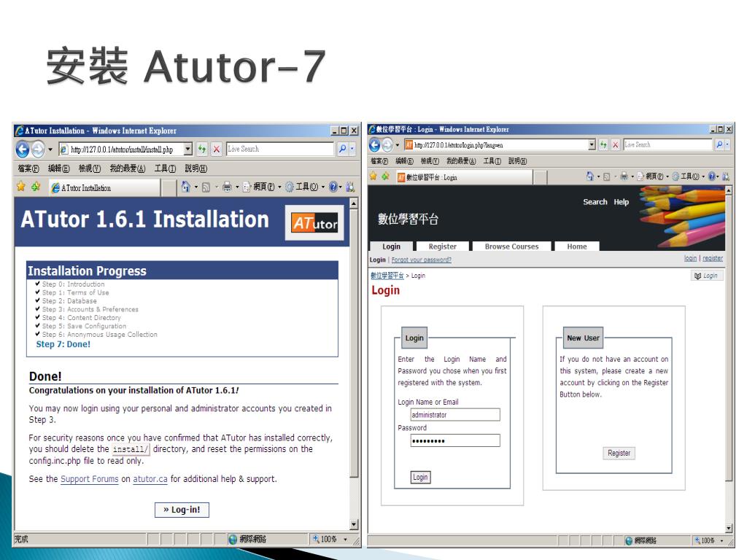Open recent pages dropdown in Installation window

(x=50, y=149)
